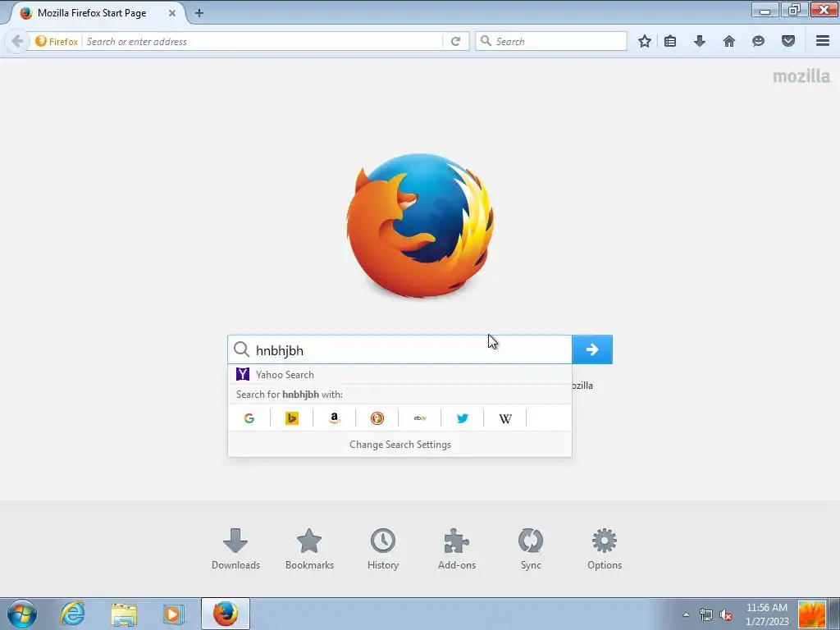This screenshot has width=840, height=630.
Task: Focus the address bar field
Action: (262, 41)
